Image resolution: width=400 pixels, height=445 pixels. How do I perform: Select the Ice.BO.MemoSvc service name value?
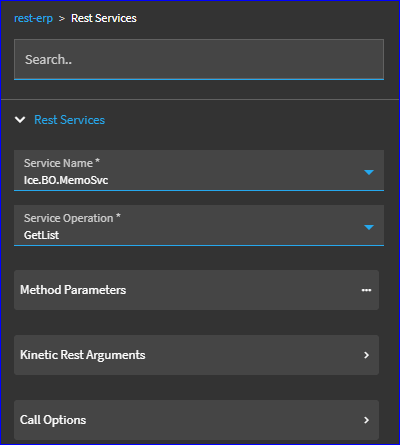click(x=66, y=180)
